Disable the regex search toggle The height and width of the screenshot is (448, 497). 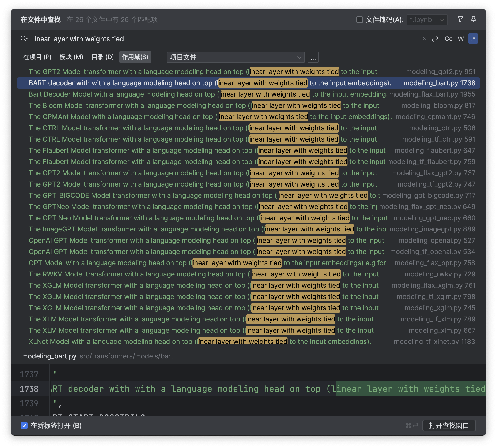pos(473,39)
